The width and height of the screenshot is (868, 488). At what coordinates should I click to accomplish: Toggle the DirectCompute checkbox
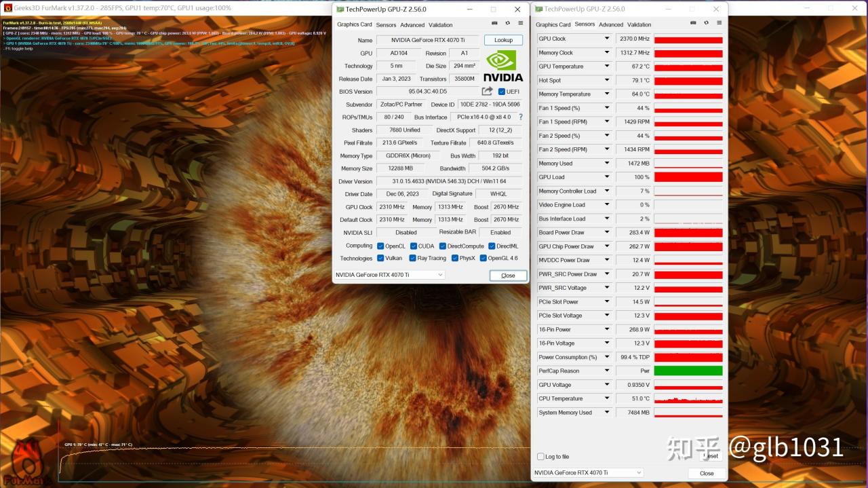pos(442,246)
